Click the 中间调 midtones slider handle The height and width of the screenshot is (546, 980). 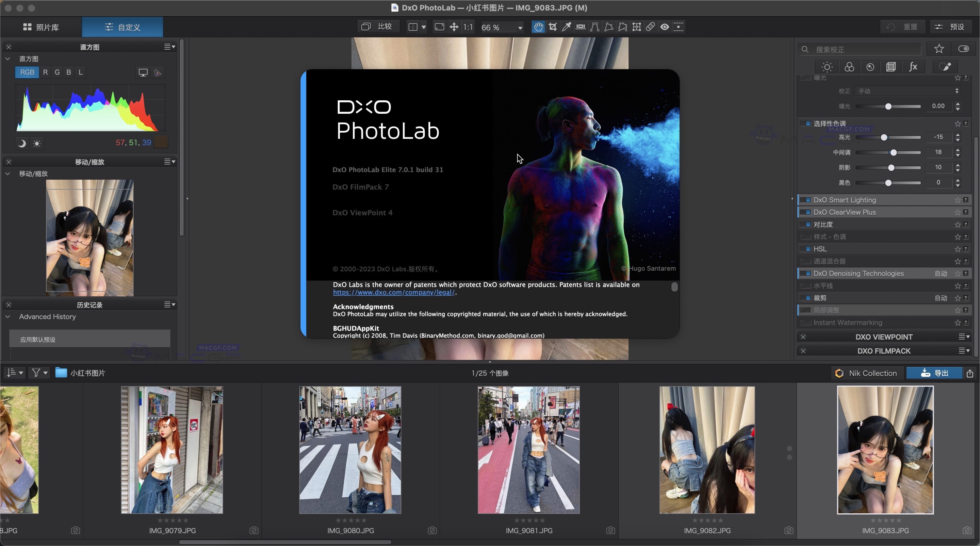[x=893, y=153]
